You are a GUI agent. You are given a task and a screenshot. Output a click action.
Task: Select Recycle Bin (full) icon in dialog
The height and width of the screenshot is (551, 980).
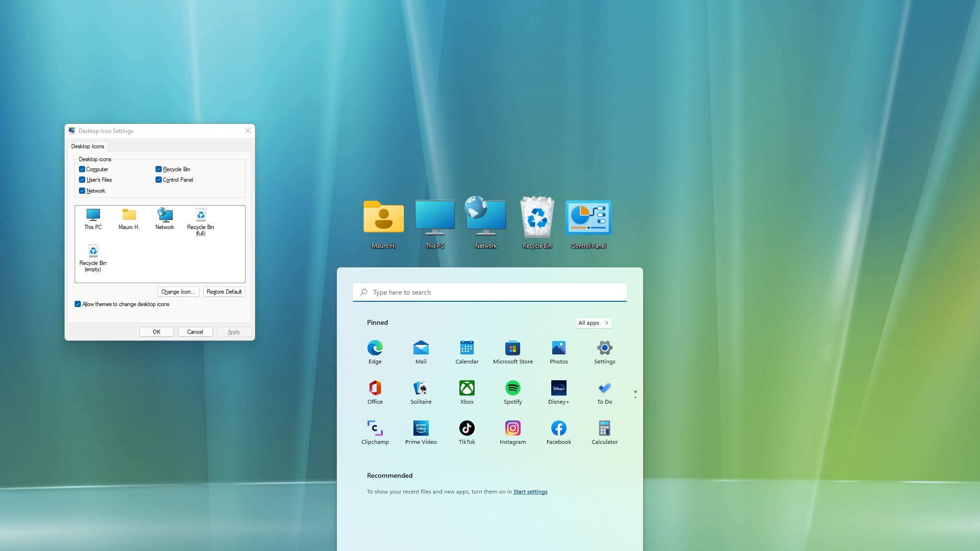tap(200, 216)
